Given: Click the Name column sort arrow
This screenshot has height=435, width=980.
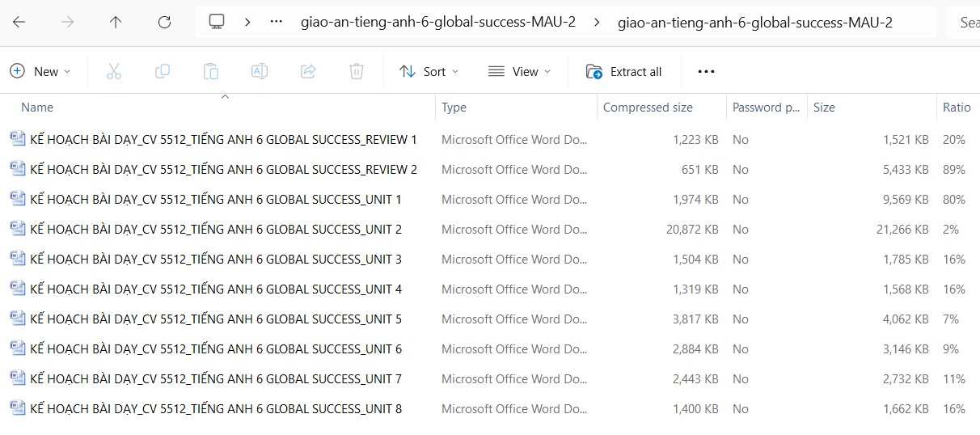Looking at the screenshot, I should (x=226, y=97).
